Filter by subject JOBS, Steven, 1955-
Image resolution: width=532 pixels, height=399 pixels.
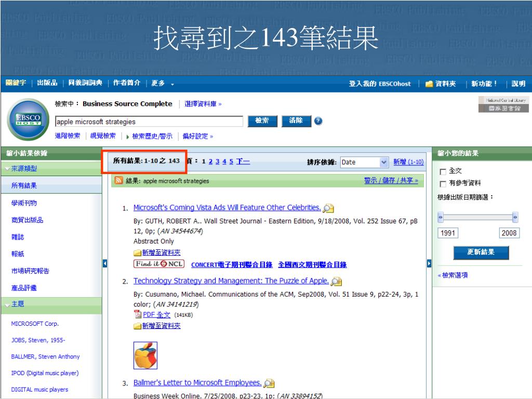(x=38, y=340)
